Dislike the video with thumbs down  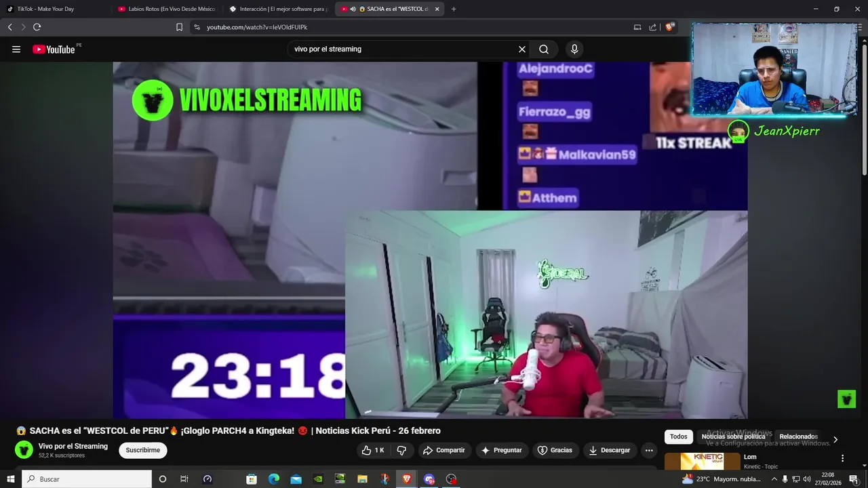(401, 450)
